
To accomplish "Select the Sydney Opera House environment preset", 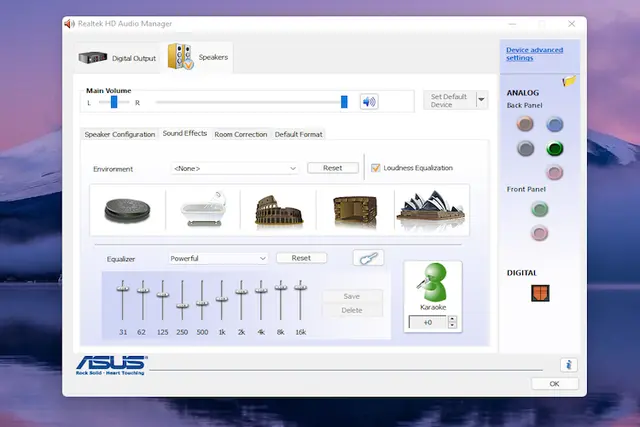I will (x=431, y=208).
